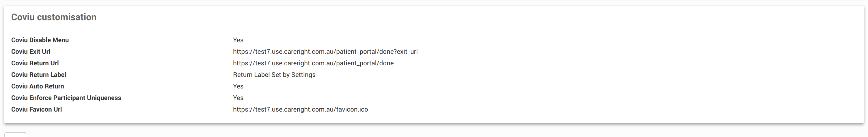Click the Coviu Disable Menu label
868x137 pixels.
pyautogui.click(x=40, y=40)
